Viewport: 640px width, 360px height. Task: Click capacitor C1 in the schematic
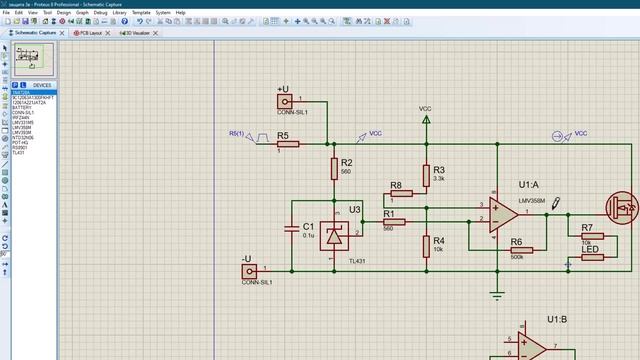coord(291,229)
